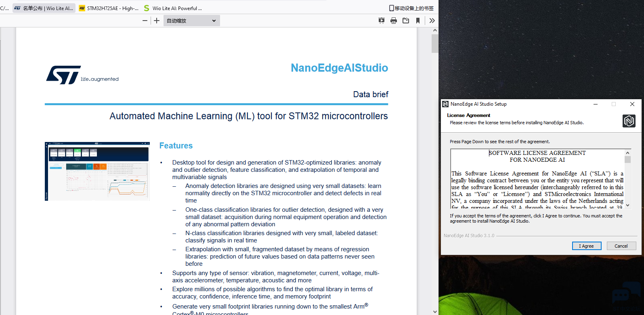Click the NanoEdge AI Studio 3.1.0 version label

pyautogui.click(x=469, y=236)
